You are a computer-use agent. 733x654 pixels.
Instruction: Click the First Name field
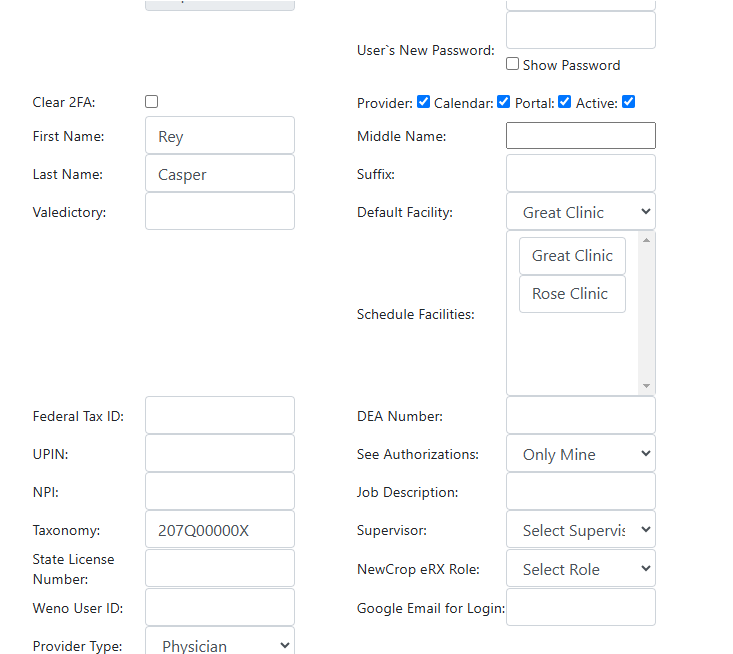click(220, 136)
